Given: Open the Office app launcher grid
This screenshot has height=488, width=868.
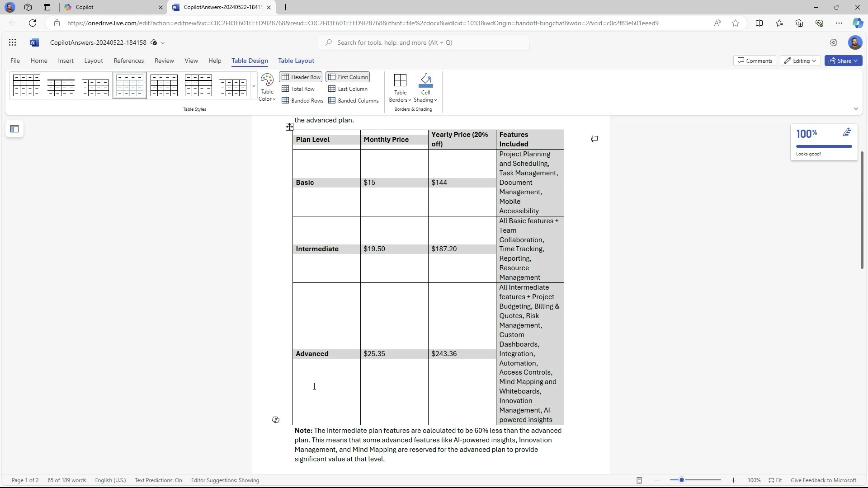Looking at the screenshot, I should click(13, 42).
